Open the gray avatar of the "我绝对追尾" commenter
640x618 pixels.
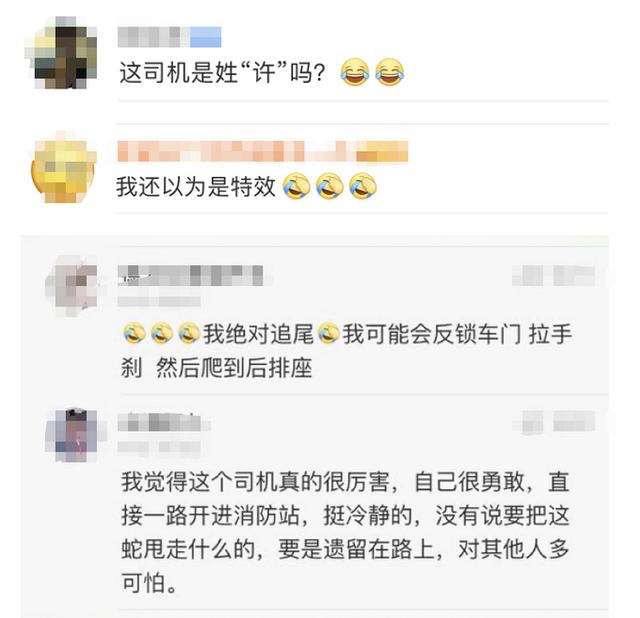[x=73, y=286]
